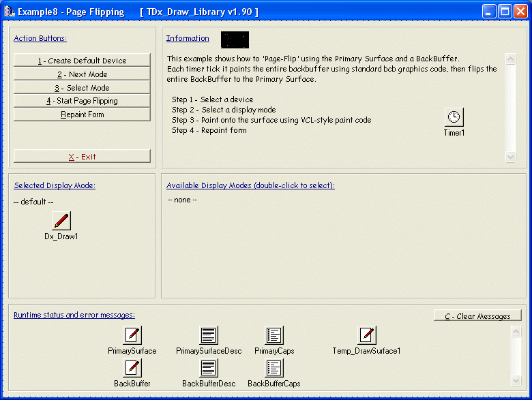Viewport: 532px width, 400px height.
Task: Select the PrimarySurface component icon
Action: pyautogui.click(x=132, y=335)
